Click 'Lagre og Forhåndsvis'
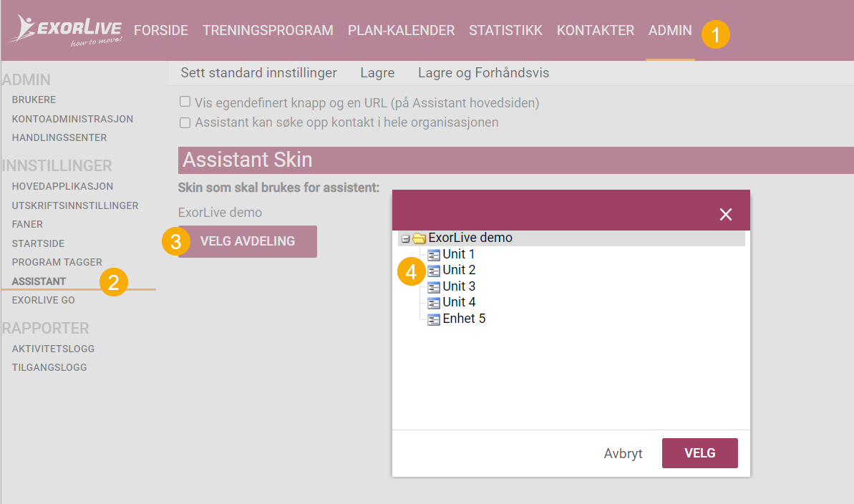This screenshot has width=854, height=504. [484, 73]
